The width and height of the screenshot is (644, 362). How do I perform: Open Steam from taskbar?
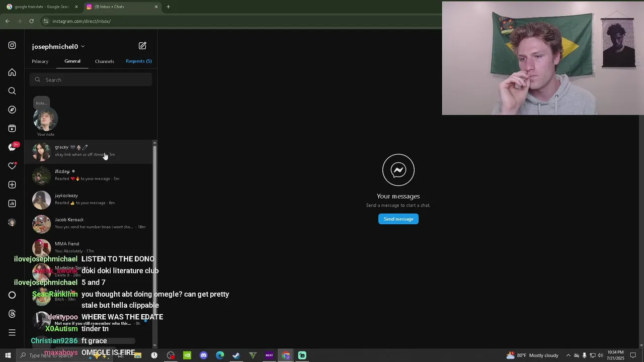236,355
